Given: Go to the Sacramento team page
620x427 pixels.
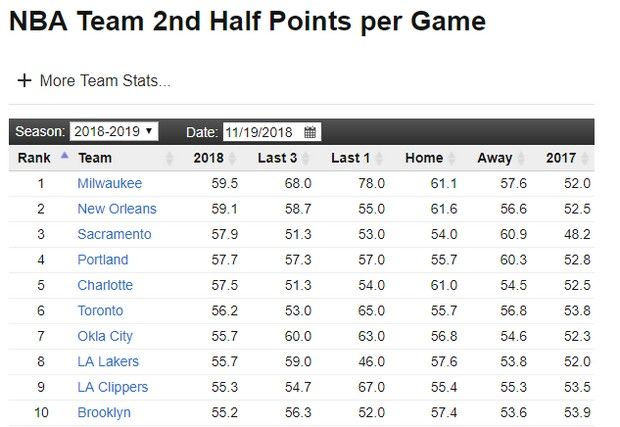Looking at the screenshot, I should (x=114, y=234).
